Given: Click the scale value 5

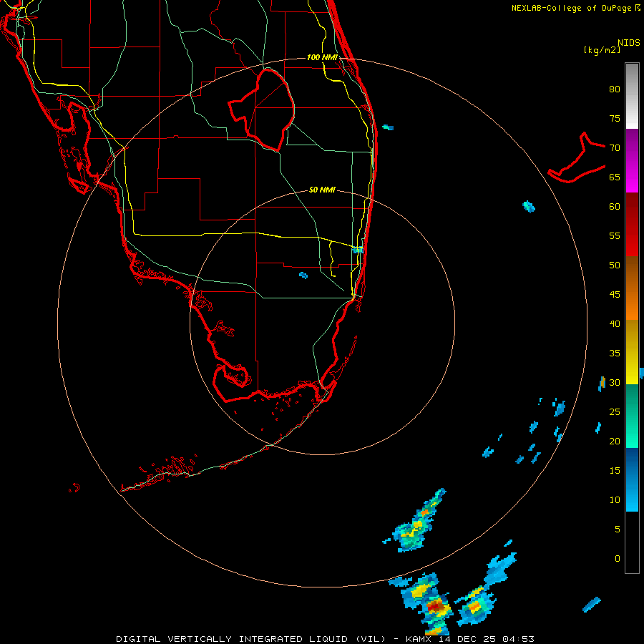Looking at the screenshot, I should tap(617, 530).
